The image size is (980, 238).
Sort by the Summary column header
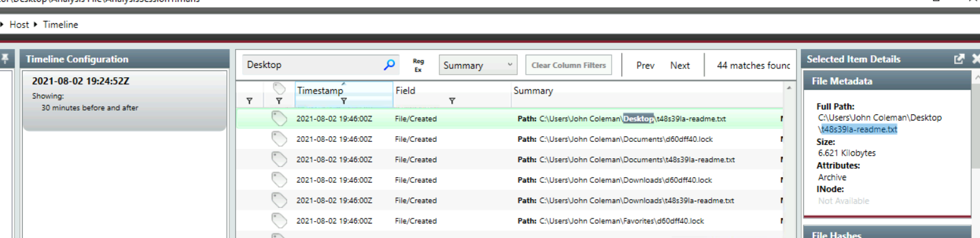tap(533, 90)
